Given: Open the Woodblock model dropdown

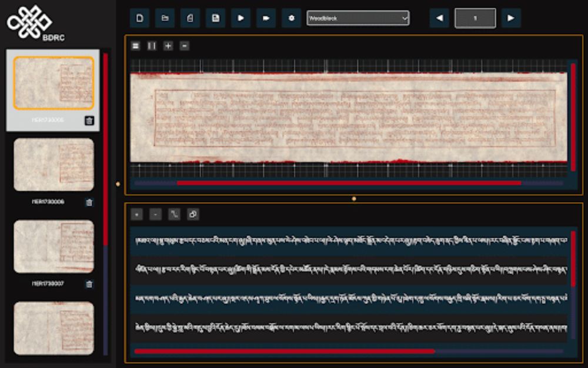Looking at the screenshot, I should (358, 18).
